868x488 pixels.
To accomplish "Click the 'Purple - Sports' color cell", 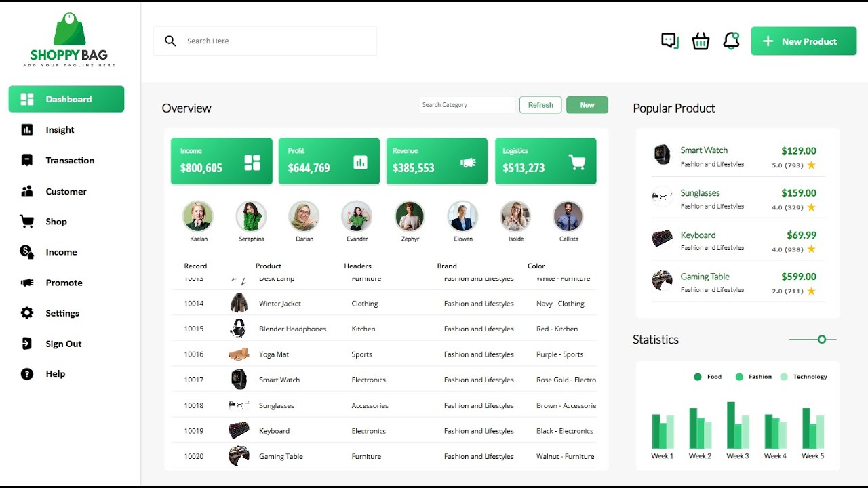I will 559,354.
